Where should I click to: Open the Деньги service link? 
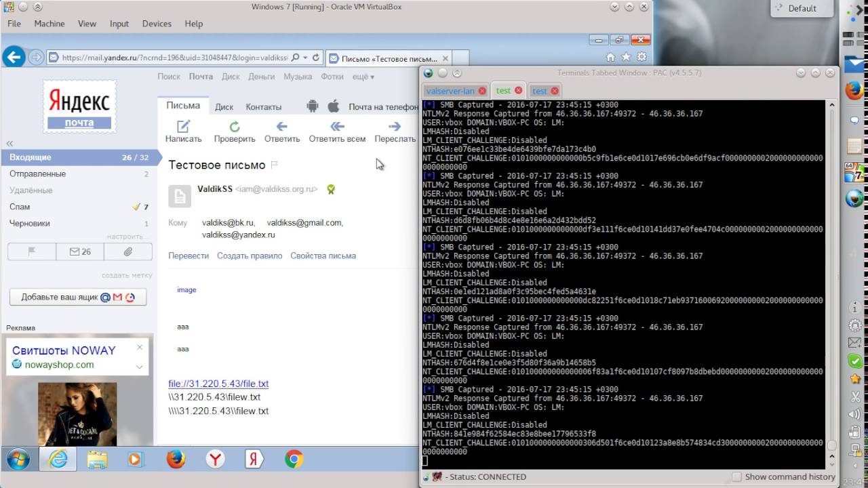click(262, 77)
